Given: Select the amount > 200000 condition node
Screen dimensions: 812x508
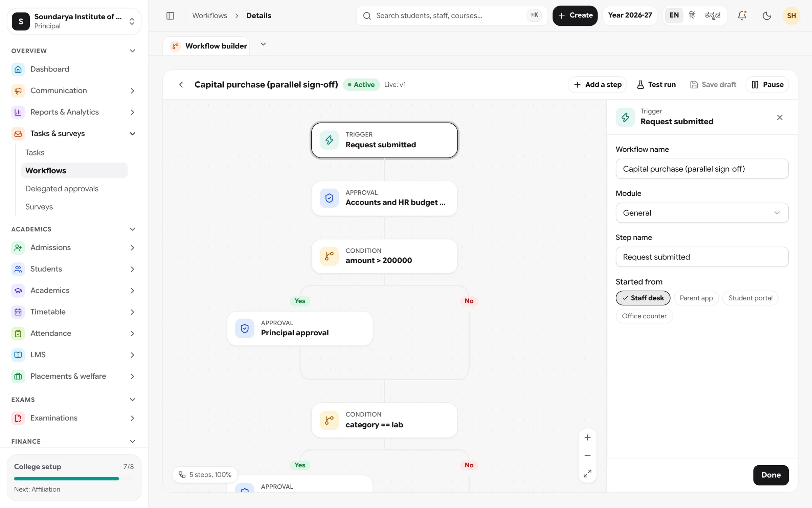Looking at the screenshot, I should pos(384,256).
